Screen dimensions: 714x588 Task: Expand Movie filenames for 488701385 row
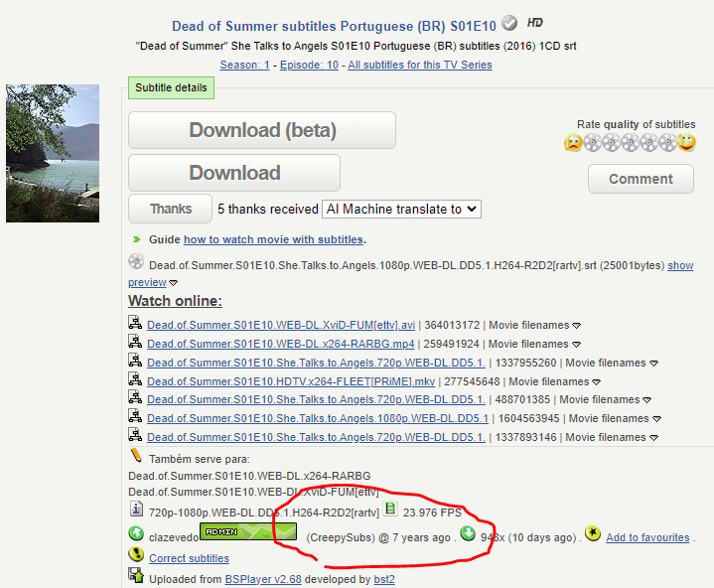(646, 400)
